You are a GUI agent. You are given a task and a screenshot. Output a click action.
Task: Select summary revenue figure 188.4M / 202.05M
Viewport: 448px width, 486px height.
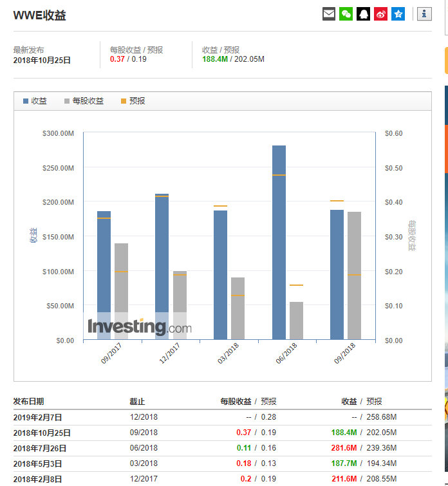[234, 59]
